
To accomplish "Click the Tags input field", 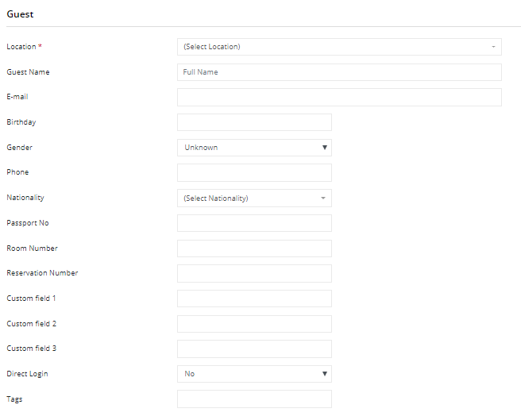I will [x=254, y=399].
